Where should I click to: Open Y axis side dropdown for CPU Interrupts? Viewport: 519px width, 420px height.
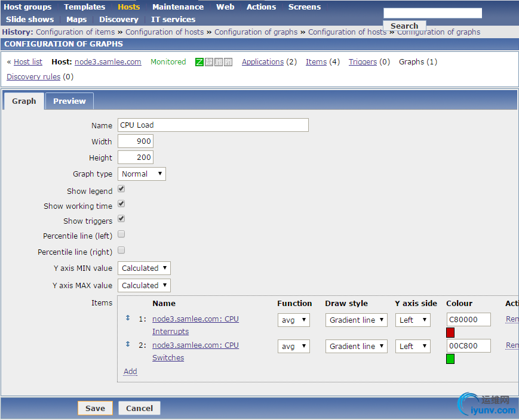(x=413, y=320)
